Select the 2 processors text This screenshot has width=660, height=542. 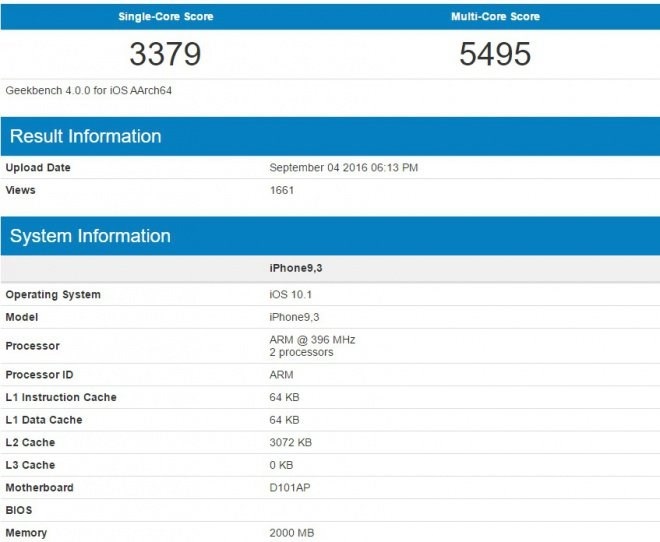click(301, 352)
